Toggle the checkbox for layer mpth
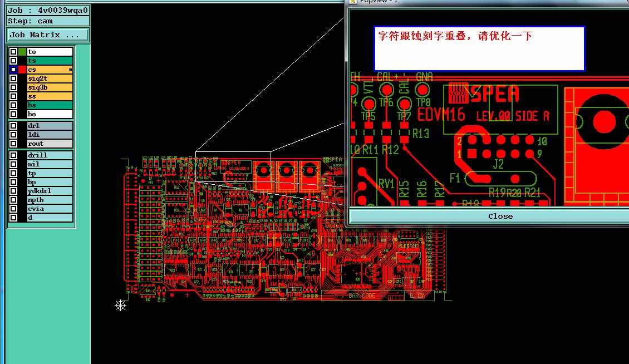629x364 pixels. [13, 200]
